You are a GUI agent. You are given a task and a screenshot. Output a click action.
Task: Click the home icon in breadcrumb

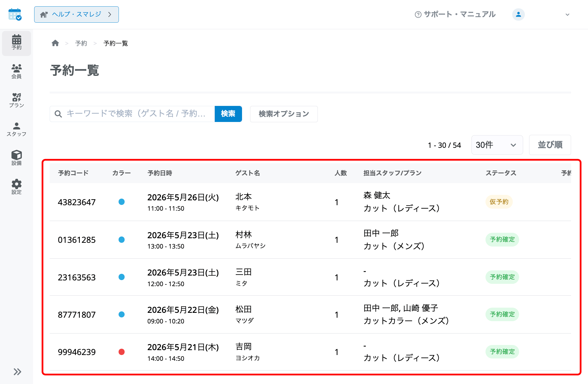(55, 43)
